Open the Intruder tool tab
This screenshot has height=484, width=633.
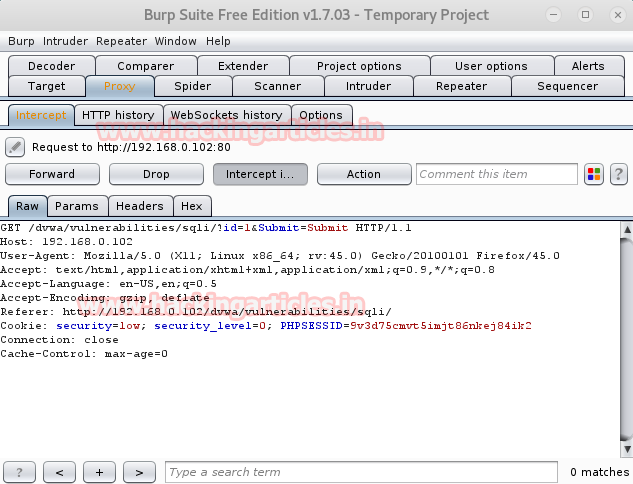[x=369, y=86]
